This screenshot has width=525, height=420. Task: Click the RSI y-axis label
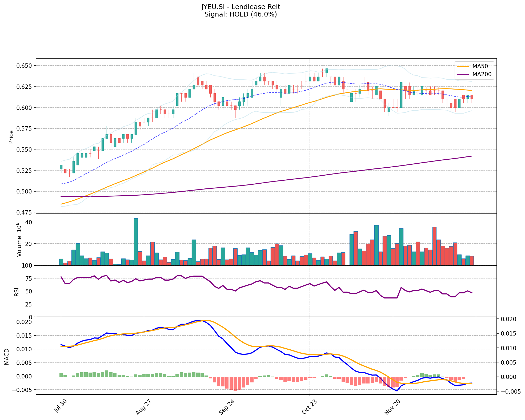pyautogui.click(x=17, y=292)
